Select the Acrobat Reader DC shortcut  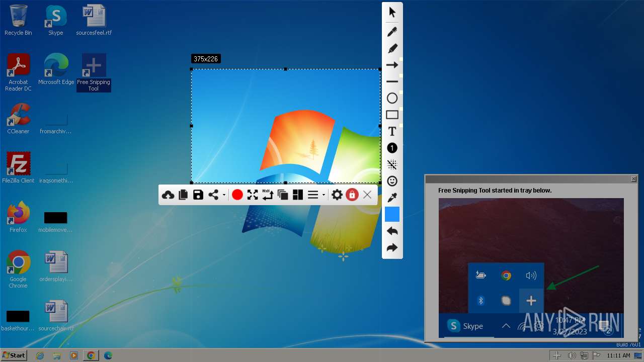18,73
